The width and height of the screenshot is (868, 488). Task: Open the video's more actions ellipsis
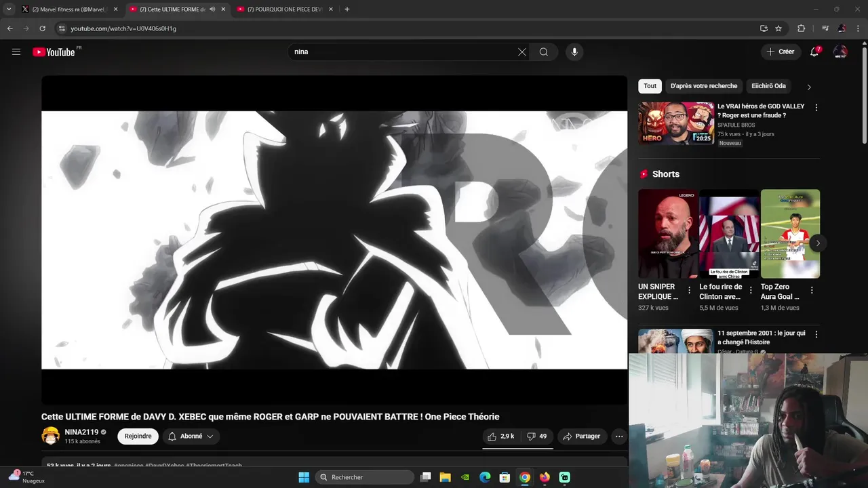point(619,436)
